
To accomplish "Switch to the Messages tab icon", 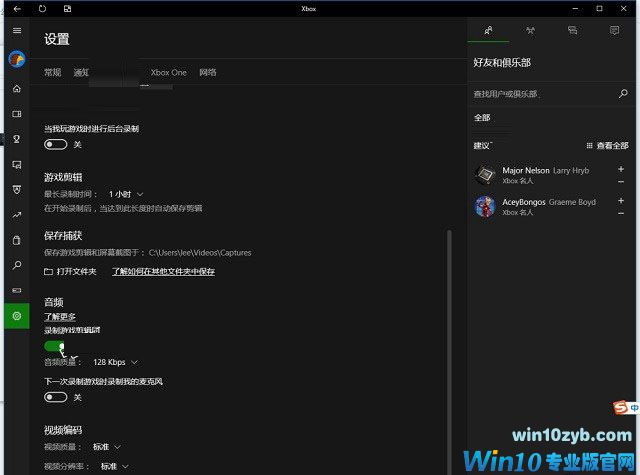I will click(572, 30).
